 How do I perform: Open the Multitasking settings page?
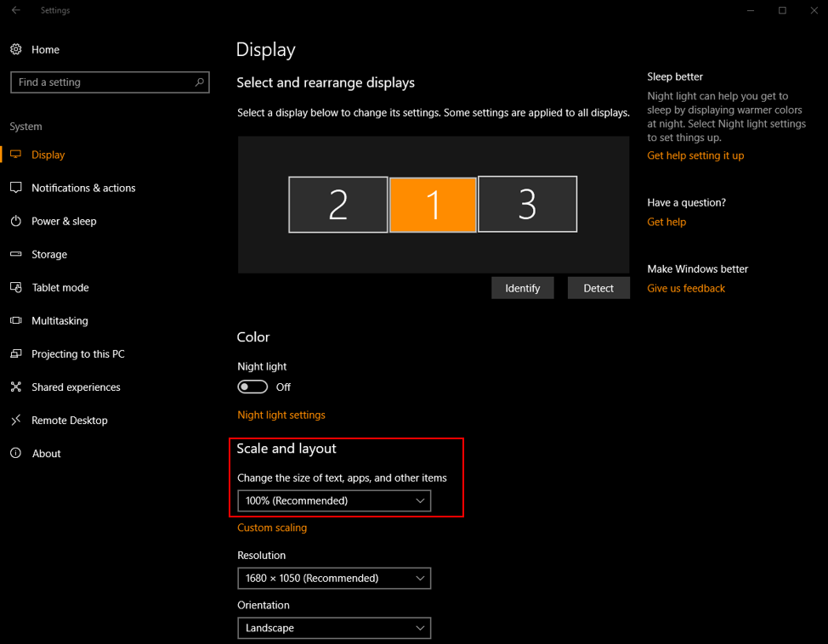click(60, 321)
